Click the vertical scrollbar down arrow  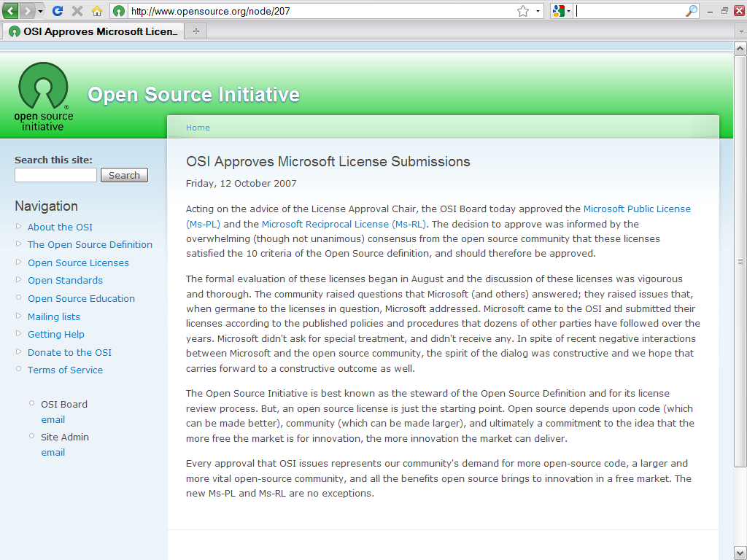pyautogui.click(x=739, y=552)
